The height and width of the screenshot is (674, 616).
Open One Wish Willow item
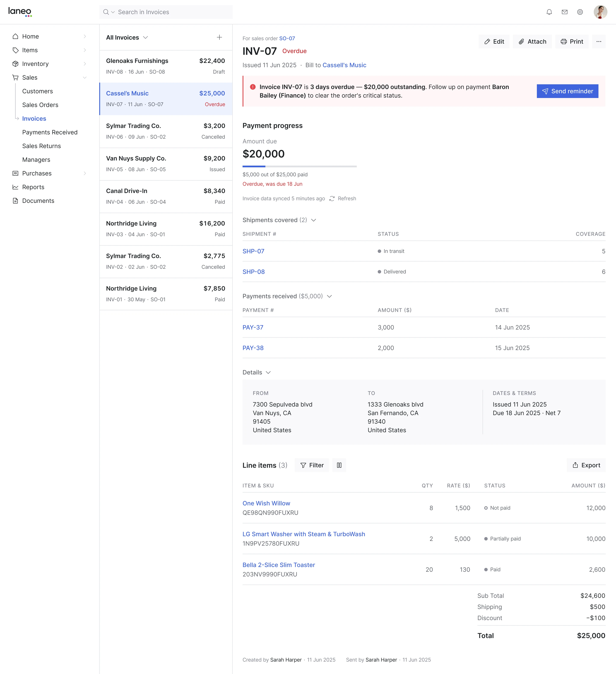point(266,503)
